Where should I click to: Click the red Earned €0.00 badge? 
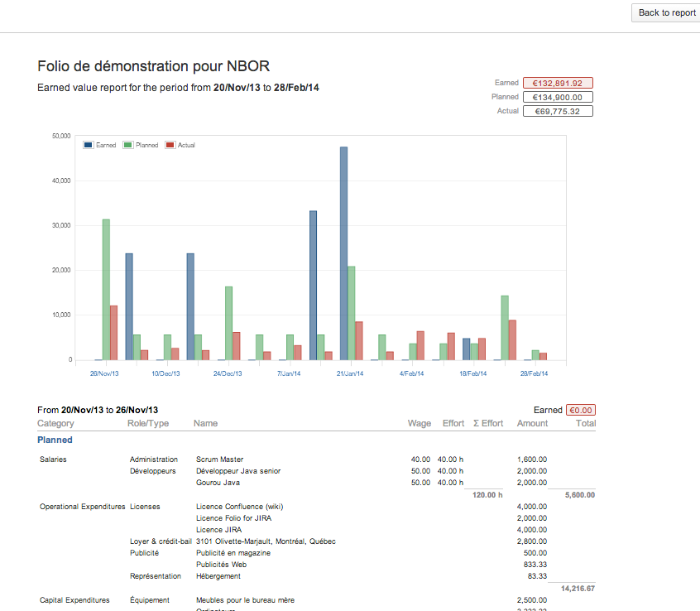581,410
